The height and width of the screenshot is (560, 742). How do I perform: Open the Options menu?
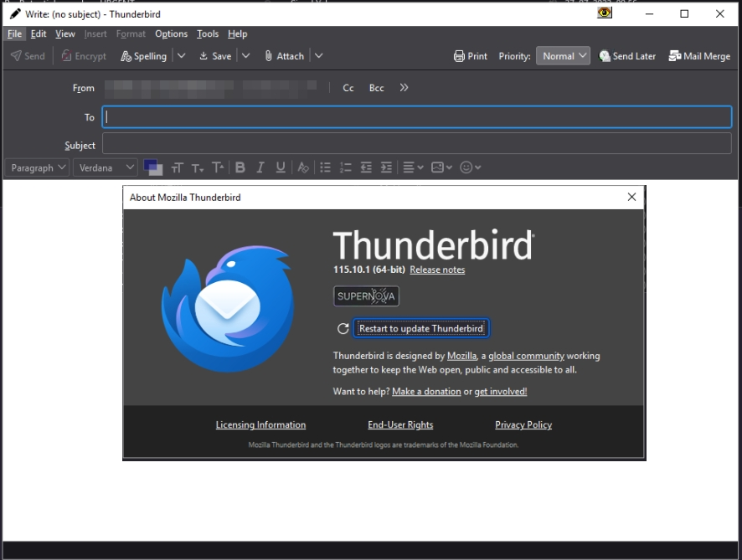click(171, 33)
